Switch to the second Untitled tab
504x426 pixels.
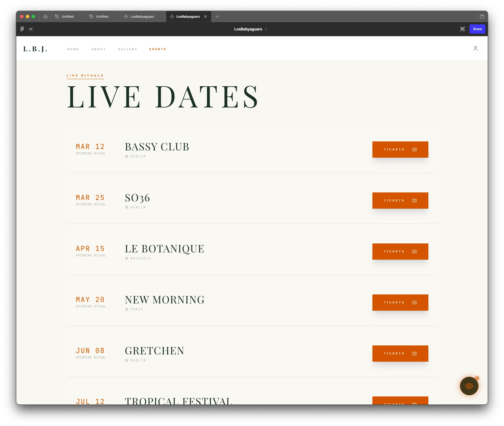[x=103, y=17]
